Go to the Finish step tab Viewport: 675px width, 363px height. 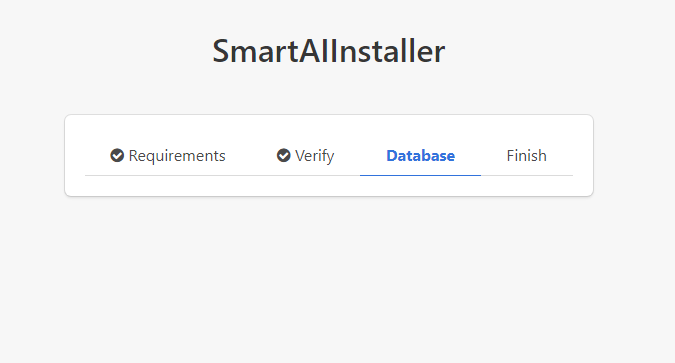click(526, 155)
